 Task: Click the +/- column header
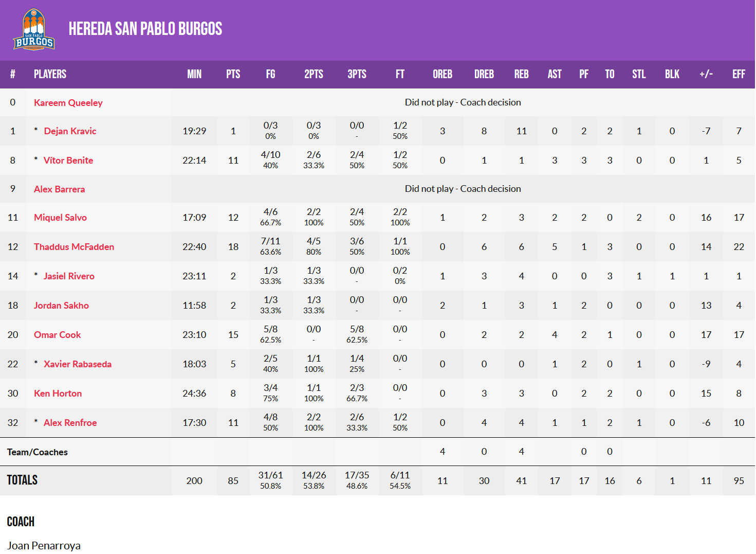tap(706, 74)
